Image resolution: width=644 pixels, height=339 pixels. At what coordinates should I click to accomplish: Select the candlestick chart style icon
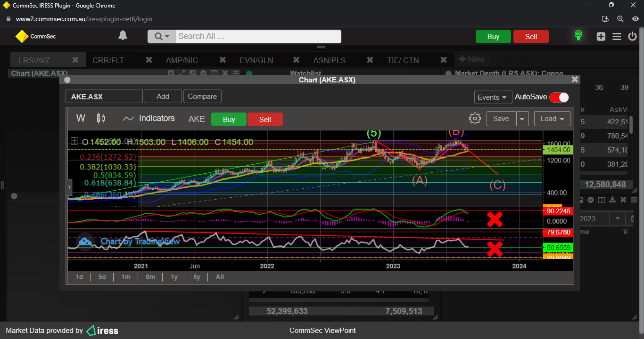[101, 118]
